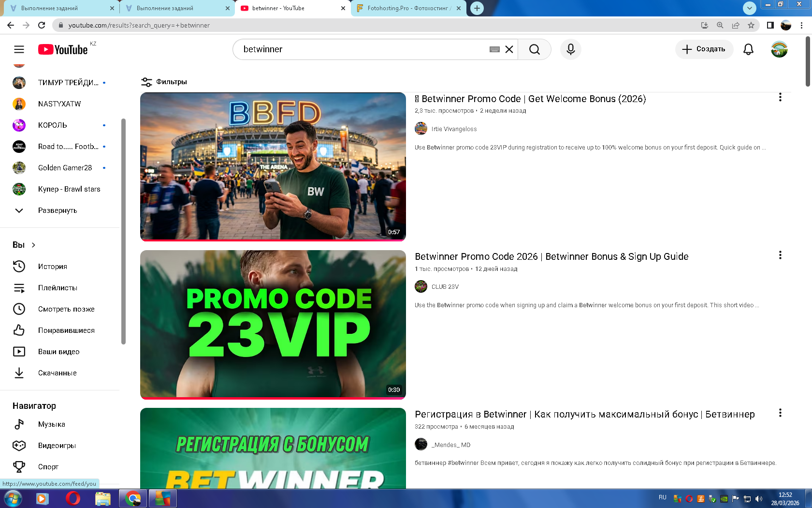
Task: Open tab search dropdown in Chrome
Action: coord(749,8)
